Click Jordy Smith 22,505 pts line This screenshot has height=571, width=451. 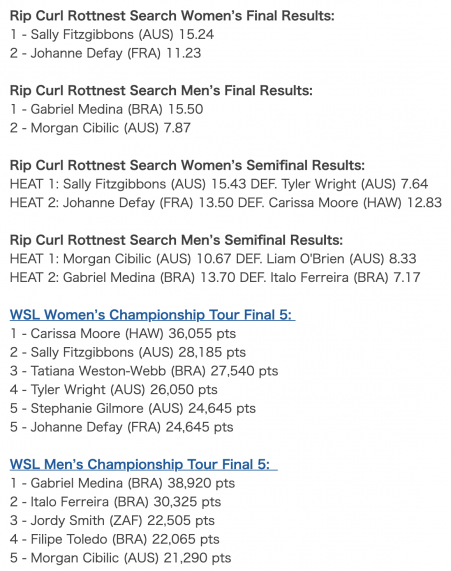point(112,521)
